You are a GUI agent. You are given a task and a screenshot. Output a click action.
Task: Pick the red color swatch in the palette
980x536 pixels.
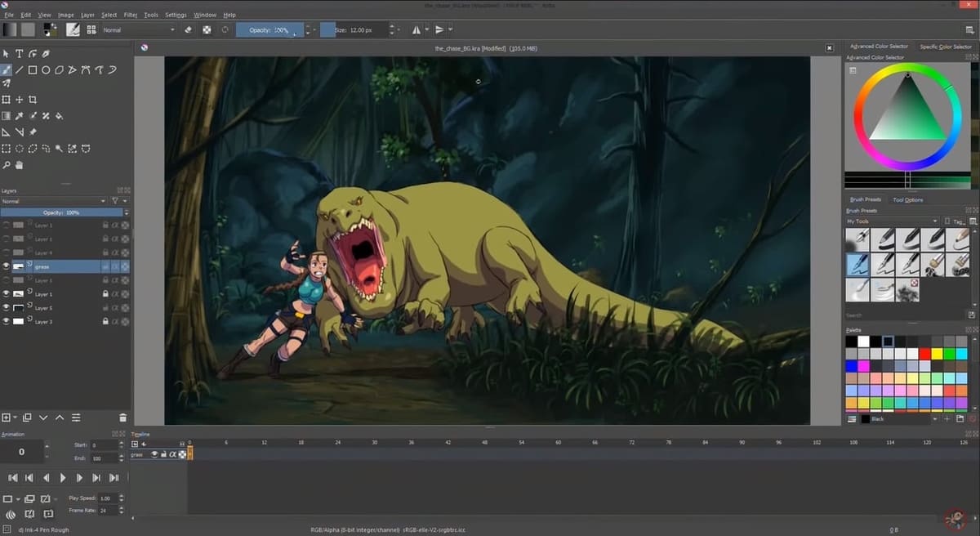coord(926,353)
